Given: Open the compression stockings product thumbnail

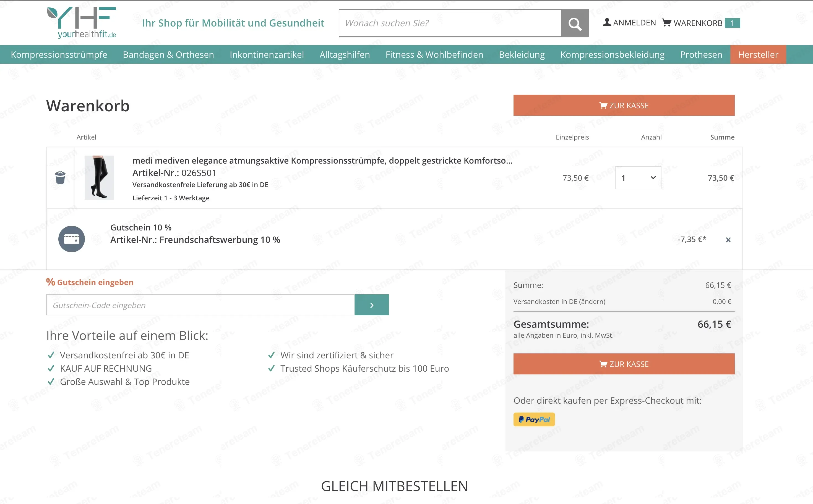Looking at the screenshot, I should 99,178.
